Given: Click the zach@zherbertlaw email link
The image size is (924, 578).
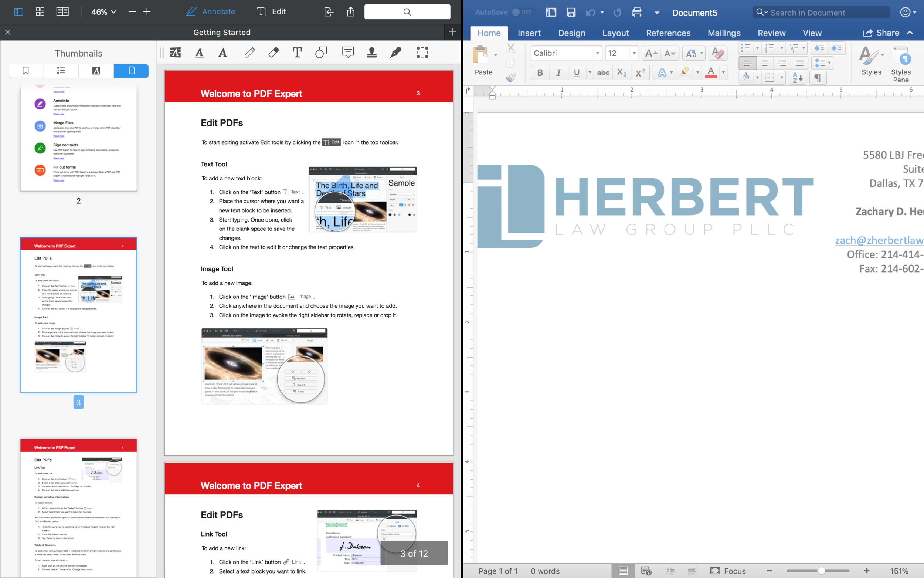Looking at the screenshot, I should click(x=879, y=240).
